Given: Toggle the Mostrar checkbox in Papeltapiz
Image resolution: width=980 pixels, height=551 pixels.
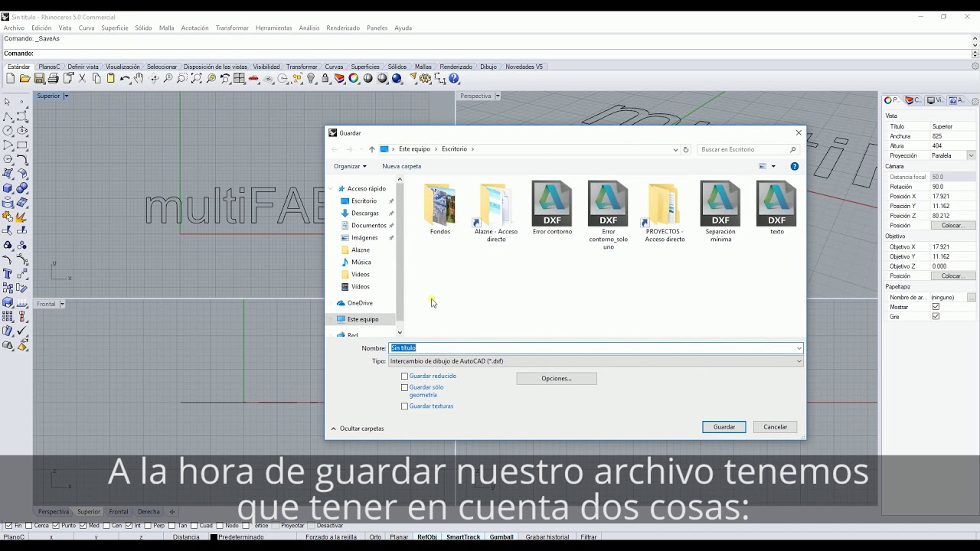Looking at the screenshot, I should click(936, 307).
